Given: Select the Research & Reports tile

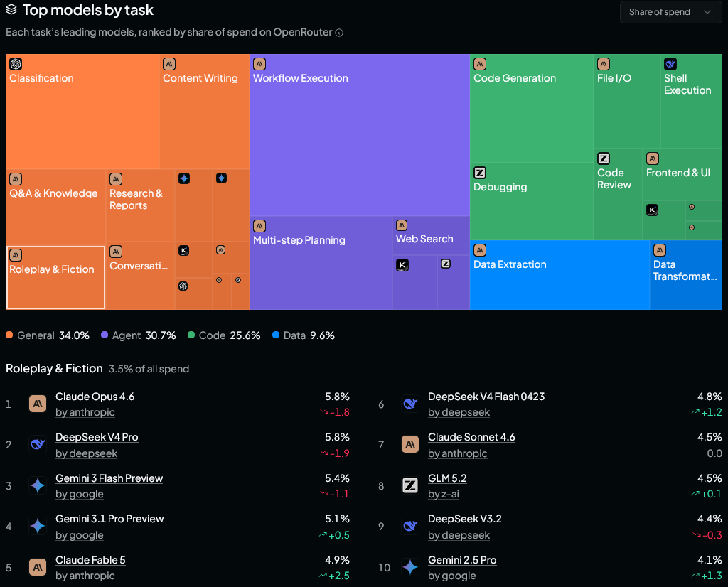Looking at the screenshot, I should (140, 205).
